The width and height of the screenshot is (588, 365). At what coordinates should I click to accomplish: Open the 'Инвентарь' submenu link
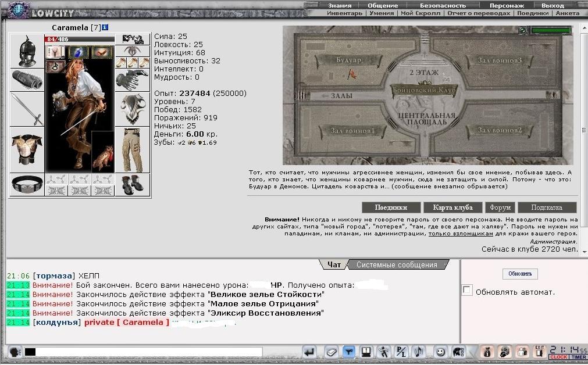click(344, 13)
